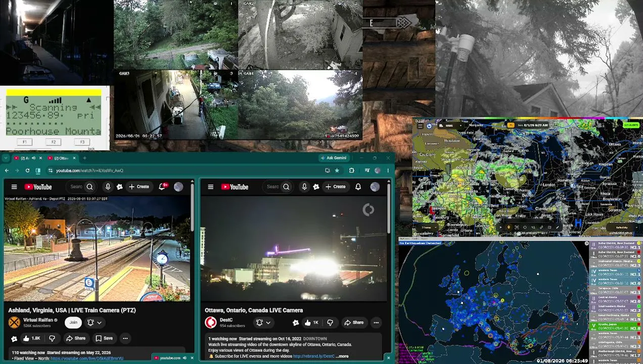Click the search field in the Ashland pane
This screenshot has width=643, height=364.
(x=76, y=187)
